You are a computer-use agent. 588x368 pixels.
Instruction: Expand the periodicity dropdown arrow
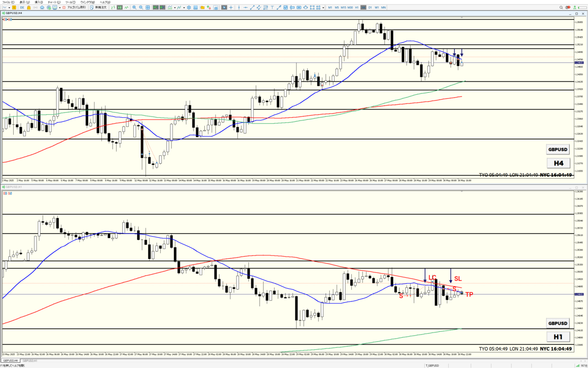(184, 7)
